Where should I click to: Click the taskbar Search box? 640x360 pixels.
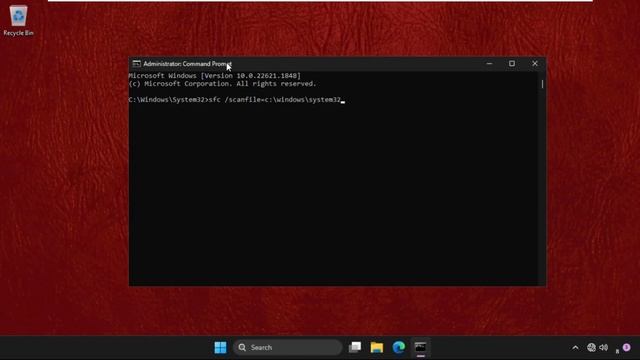[288, 347]
